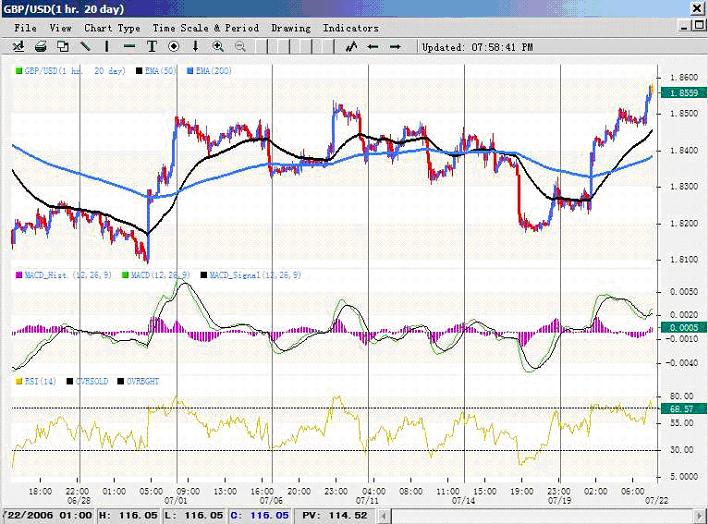Click the left arrow navigation icon
The width and height of the screenshot is (708, 524).
pos(373,47)
